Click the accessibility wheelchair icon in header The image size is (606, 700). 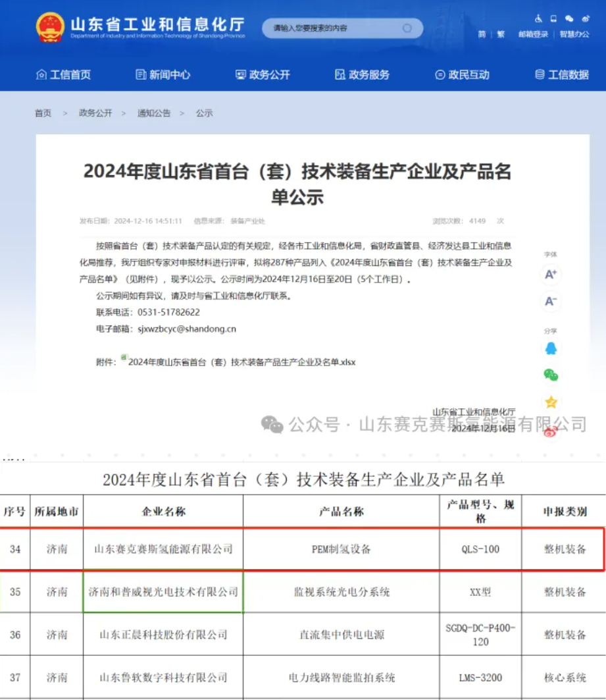click(538, 18)
